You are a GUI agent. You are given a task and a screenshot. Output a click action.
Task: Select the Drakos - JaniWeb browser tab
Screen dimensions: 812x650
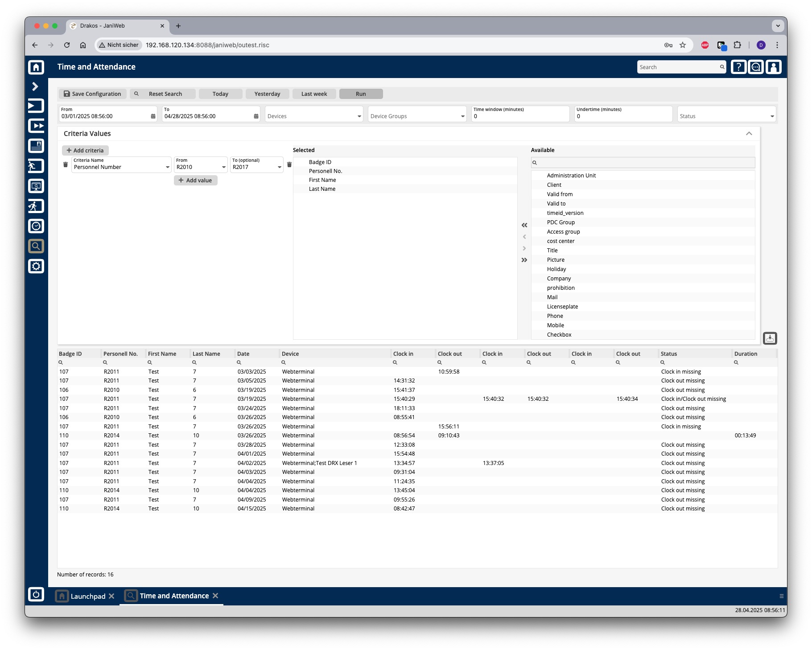[118, 26]
